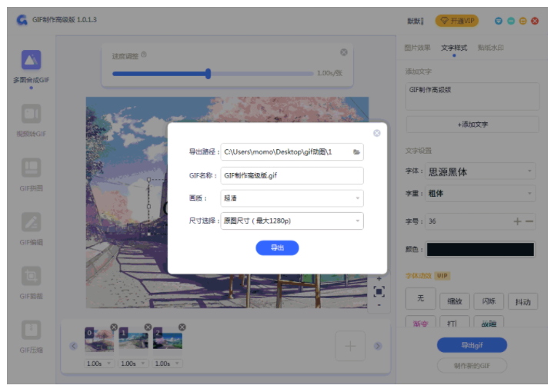Select frame thumbnail 1
The width and height of the screenshot is (554, 392).
134,340
